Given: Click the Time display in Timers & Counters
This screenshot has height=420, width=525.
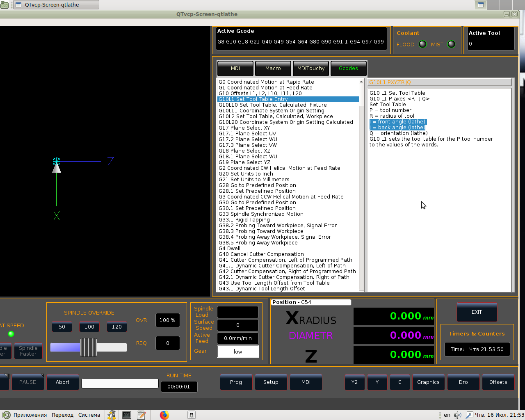Looking at the screenshot, I should [477, 349].
